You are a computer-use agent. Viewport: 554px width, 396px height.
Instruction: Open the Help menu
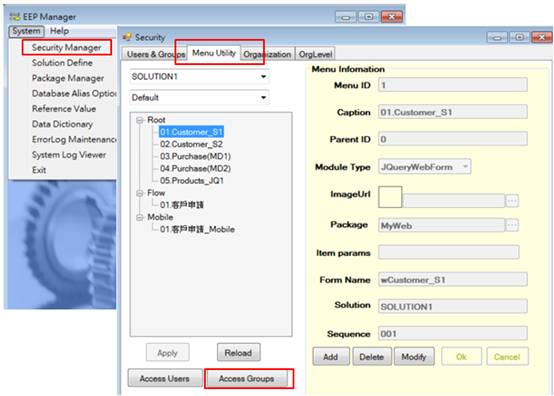coord(59,31)
